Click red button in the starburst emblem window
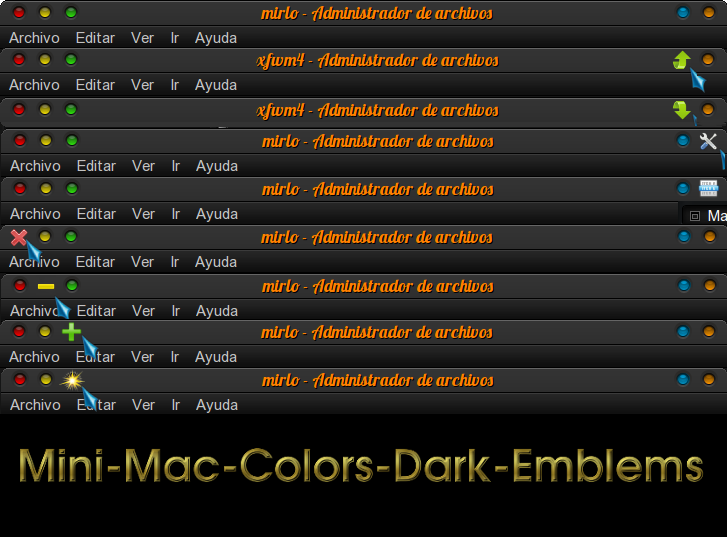 pos(20,379)
